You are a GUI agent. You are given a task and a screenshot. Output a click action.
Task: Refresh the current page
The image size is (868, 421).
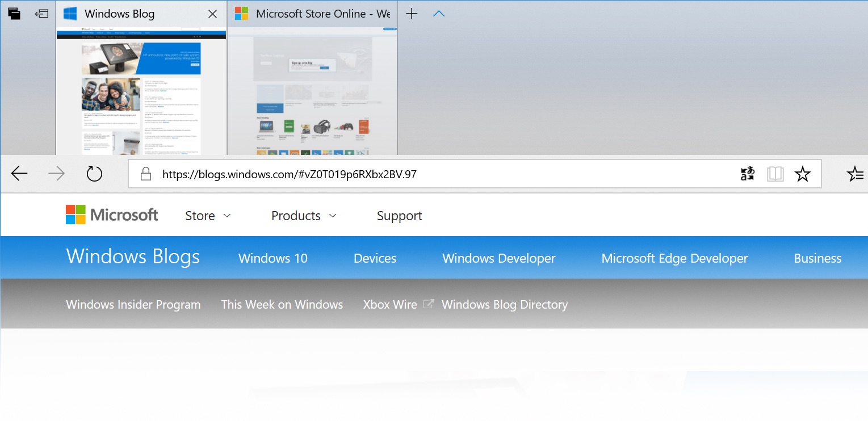click(94, 174)
